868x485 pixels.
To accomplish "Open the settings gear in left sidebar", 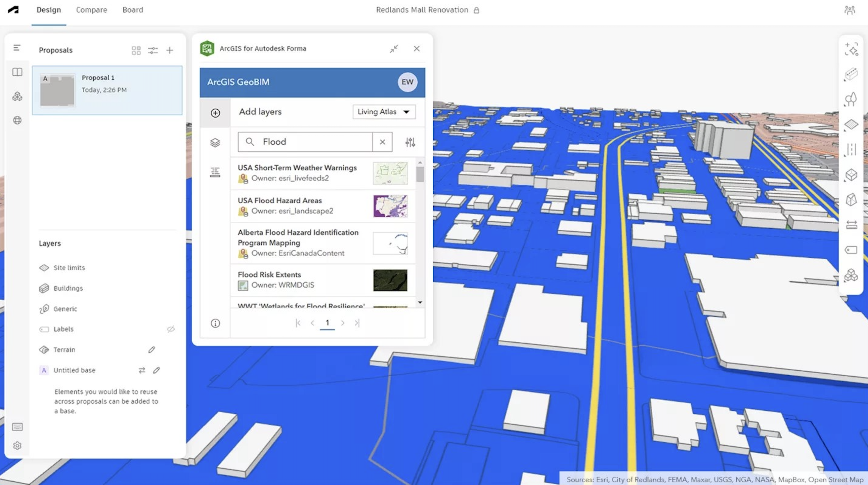I will click(17, 446).
